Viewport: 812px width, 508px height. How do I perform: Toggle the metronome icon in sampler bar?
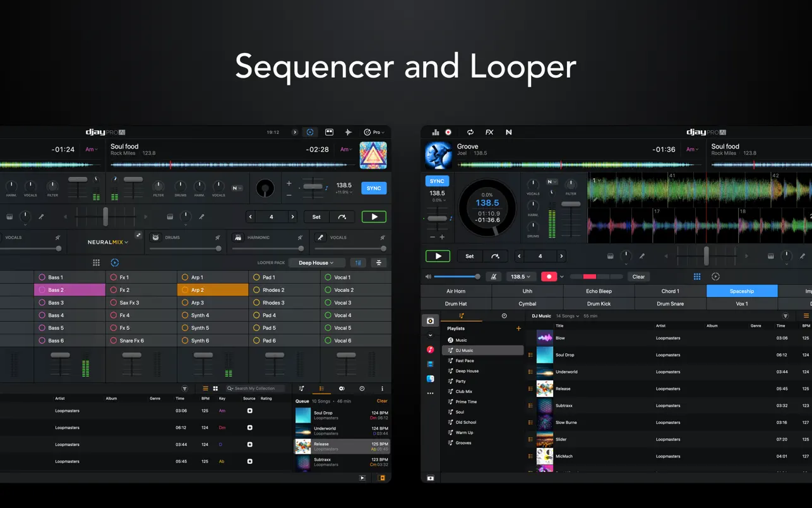pos(494,277)
